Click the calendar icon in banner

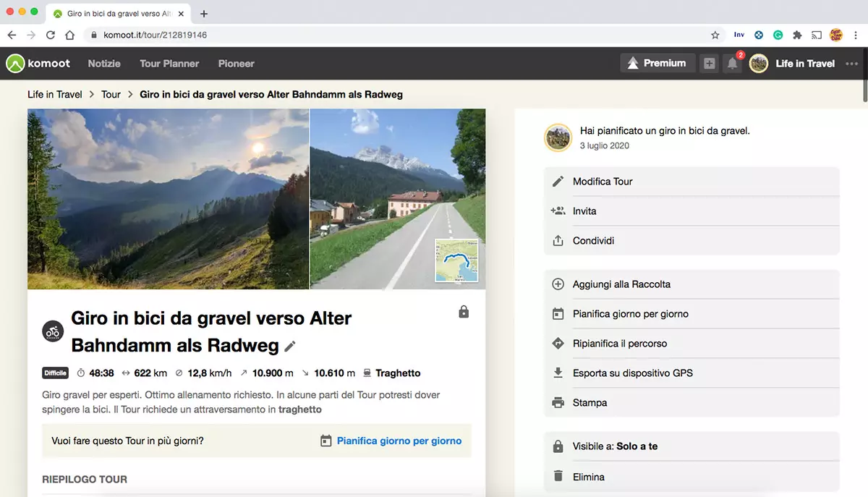(x=325, y=441)
